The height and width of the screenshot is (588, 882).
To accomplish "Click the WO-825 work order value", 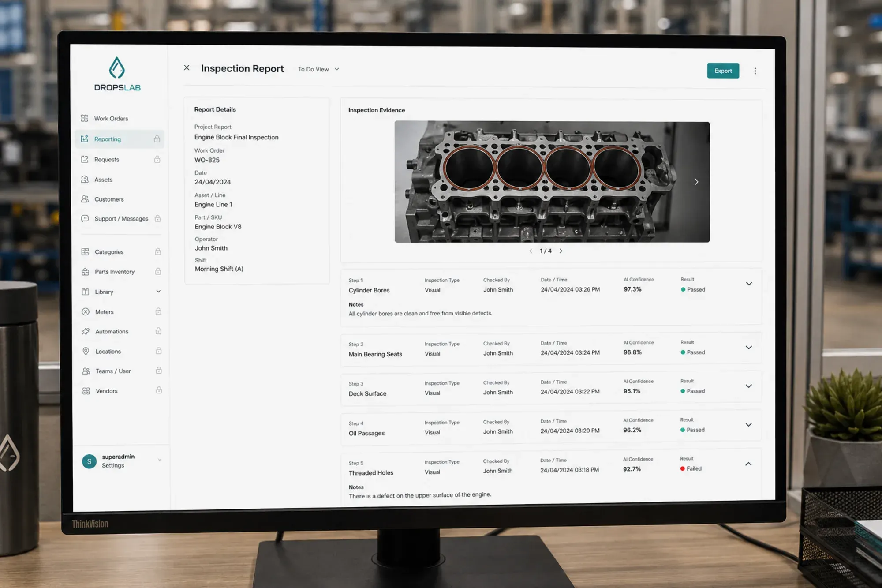I will tap(207, 160).
